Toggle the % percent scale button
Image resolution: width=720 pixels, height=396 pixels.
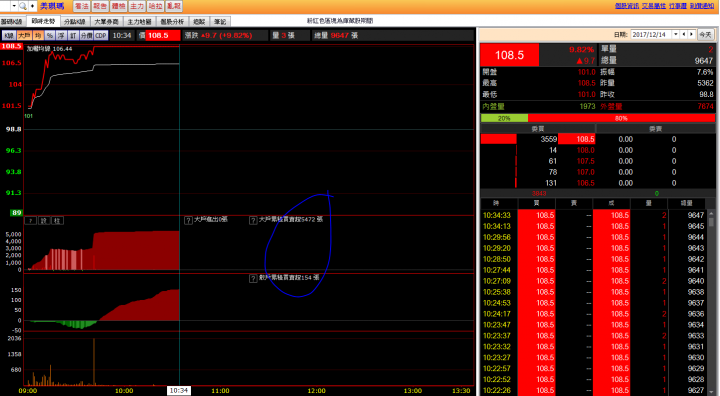50,35
